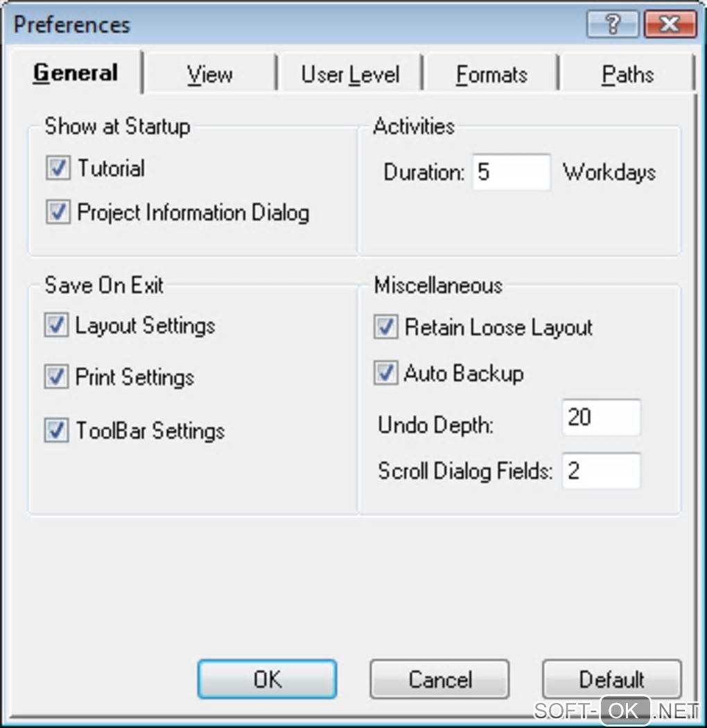This screenshot has height=728, width=707.
Task: Toggle Retain Loose Layout option
Action: point(385,327)
